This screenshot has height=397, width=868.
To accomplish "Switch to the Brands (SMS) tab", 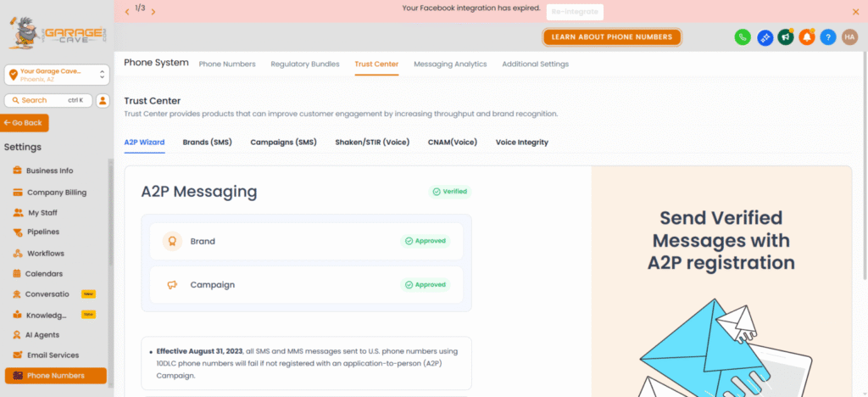I will coord(207,143).
